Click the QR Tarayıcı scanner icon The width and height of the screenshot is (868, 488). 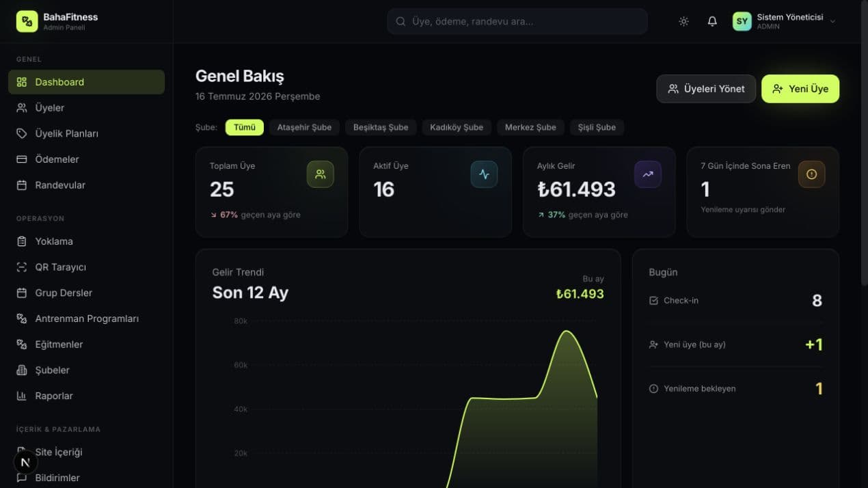click(22, 267)
